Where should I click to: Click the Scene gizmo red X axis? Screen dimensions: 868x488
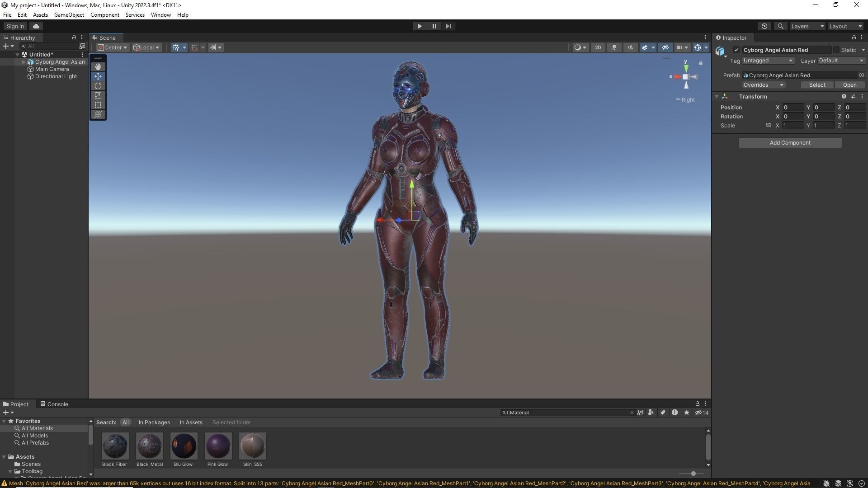click(x=677, y=77)
